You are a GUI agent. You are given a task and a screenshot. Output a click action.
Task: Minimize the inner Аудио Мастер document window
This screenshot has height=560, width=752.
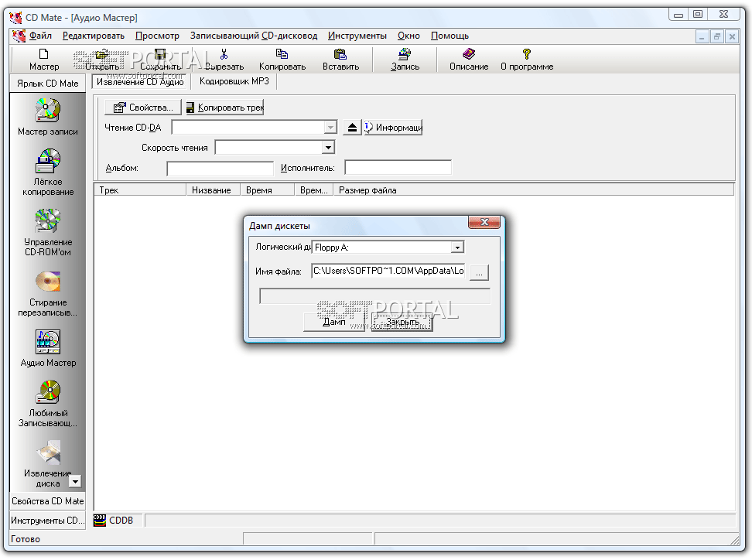702,36
